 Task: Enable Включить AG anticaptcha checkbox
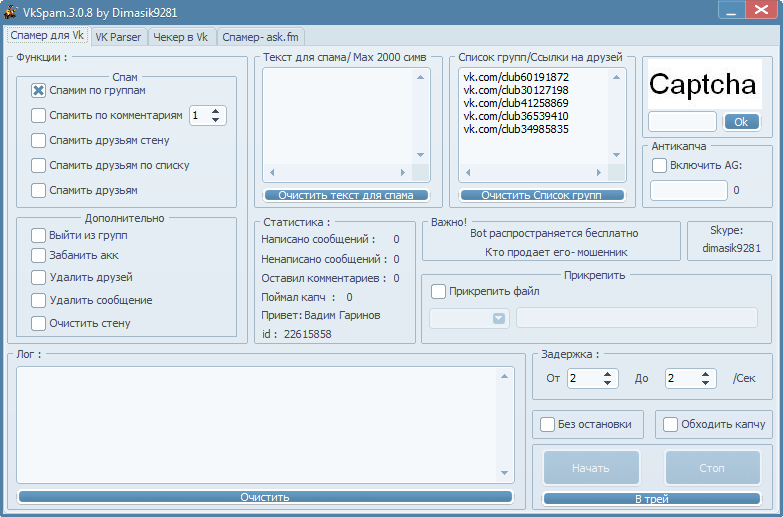[x=660, y=165]
